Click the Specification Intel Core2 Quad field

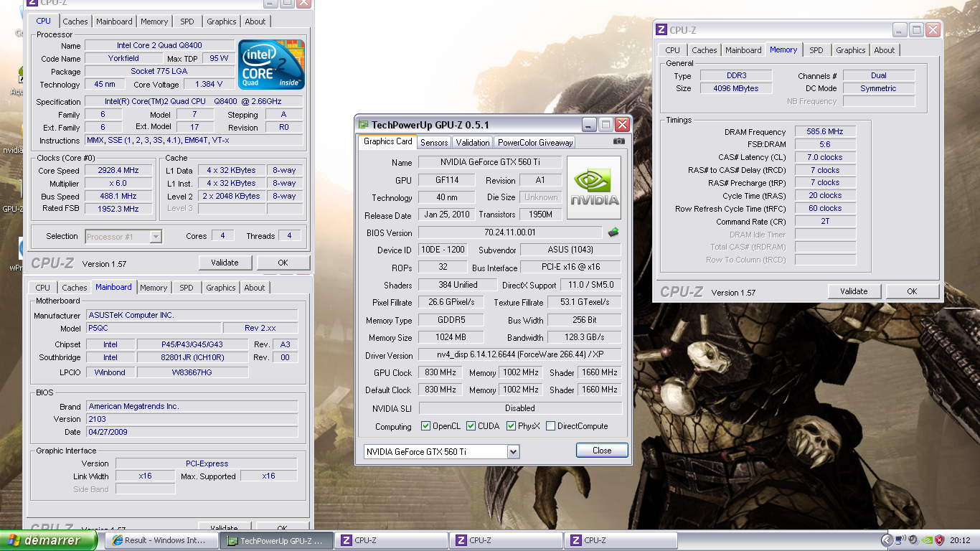tap(194, 102)
